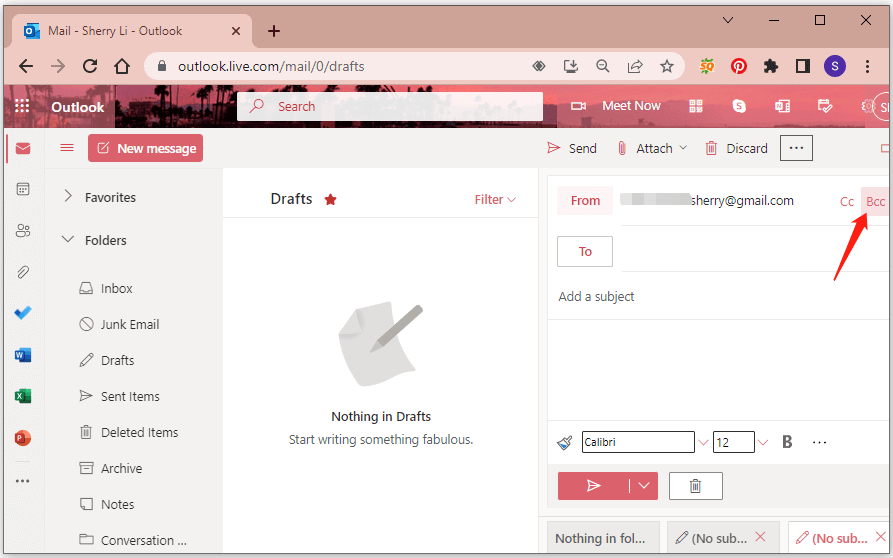
Task: Toggle the Drafts favorite star
Action: click(331, 199)
